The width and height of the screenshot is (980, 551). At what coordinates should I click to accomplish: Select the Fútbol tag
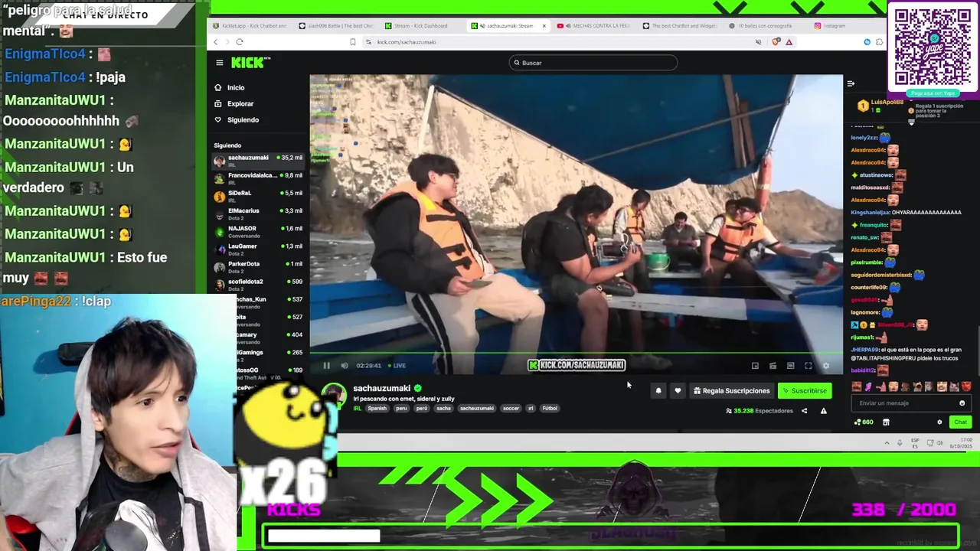coord(550,409)
